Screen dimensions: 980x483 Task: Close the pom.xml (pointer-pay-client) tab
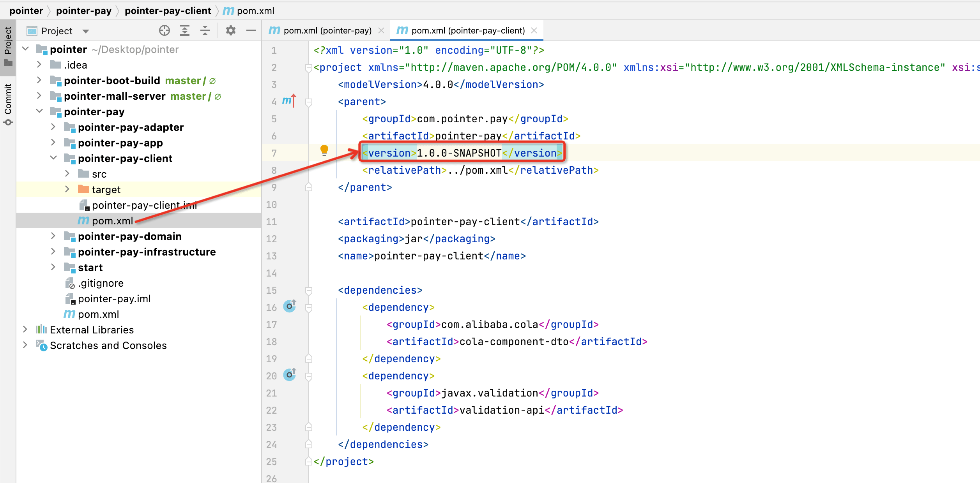(x=534, y=30)
